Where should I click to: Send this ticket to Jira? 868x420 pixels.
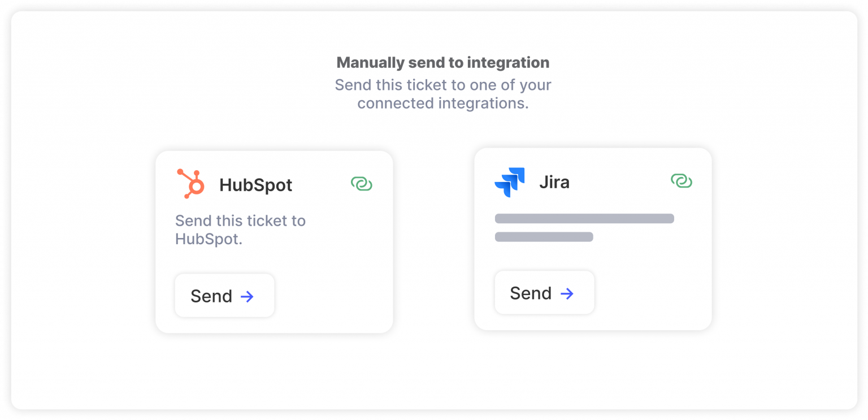pos(544,292)
